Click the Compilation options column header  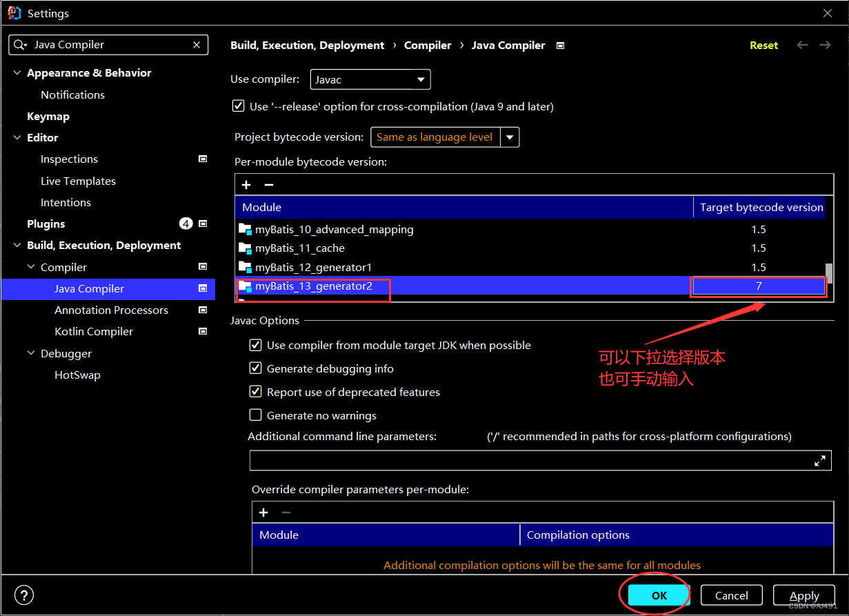[677, 535]
